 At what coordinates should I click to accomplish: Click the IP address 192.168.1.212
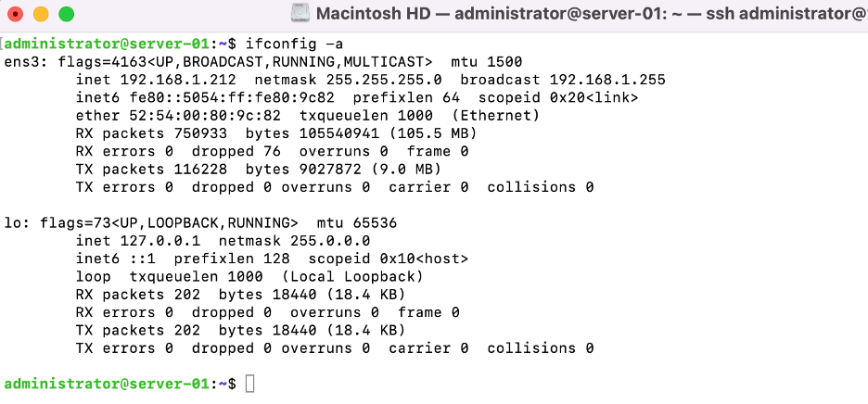tap(178, 80)
